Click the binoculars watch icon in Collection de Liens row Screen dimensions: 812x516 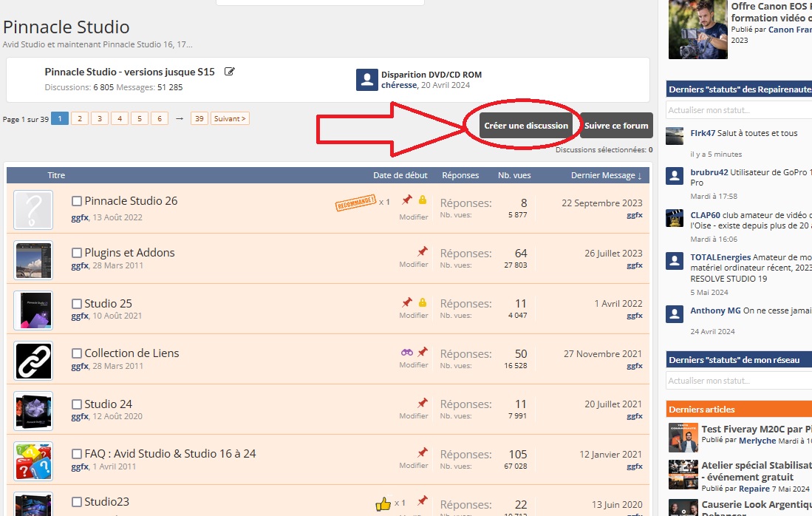pos(407,353)
